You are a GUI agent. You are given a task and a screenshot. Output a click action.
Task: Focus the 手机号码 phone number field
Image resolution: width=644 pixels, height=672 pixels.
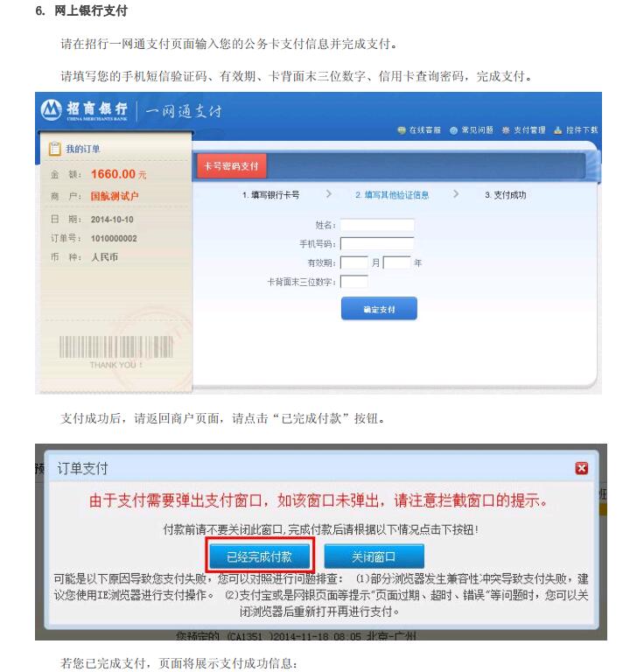[377, 244]
